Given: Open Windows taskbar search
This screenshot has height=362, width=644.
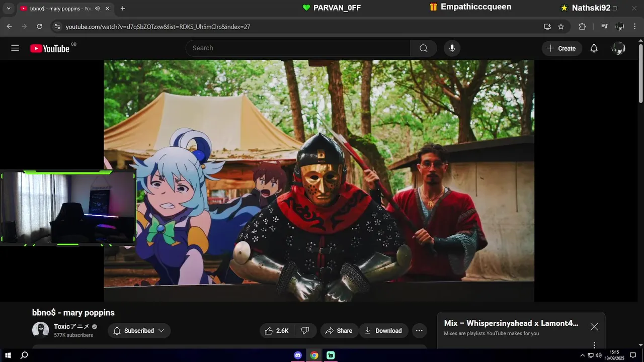Looking at the screenshot, I should pos(24,355).
